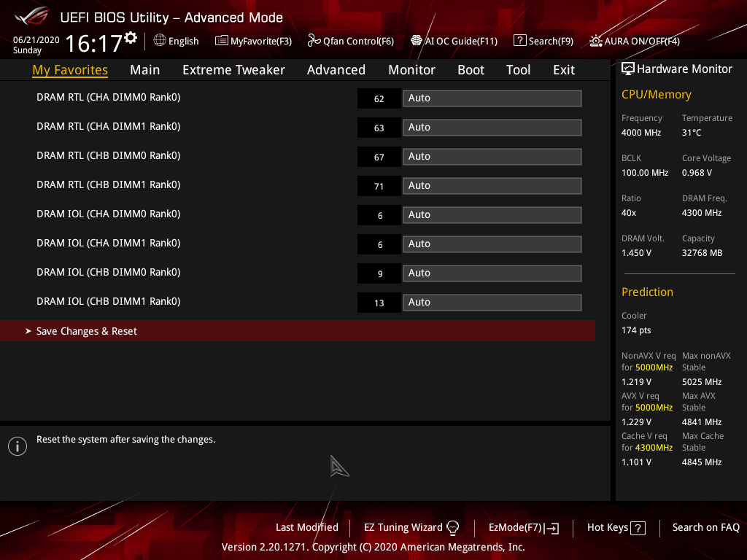Open Search(F9) label
747x560 pixels.
coord(551,42)
